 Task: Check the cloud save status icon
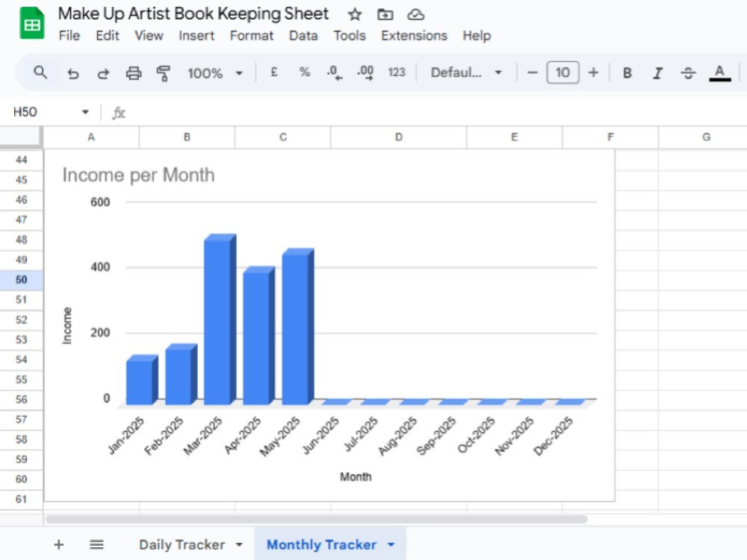coord(415,15)
